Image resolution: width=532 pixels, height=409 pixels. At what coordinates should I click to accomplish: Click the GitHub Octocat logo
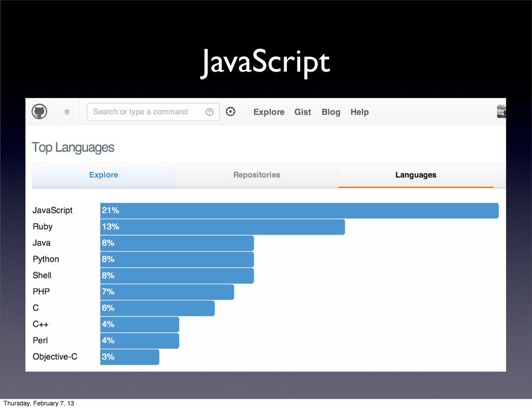[39, 112]
